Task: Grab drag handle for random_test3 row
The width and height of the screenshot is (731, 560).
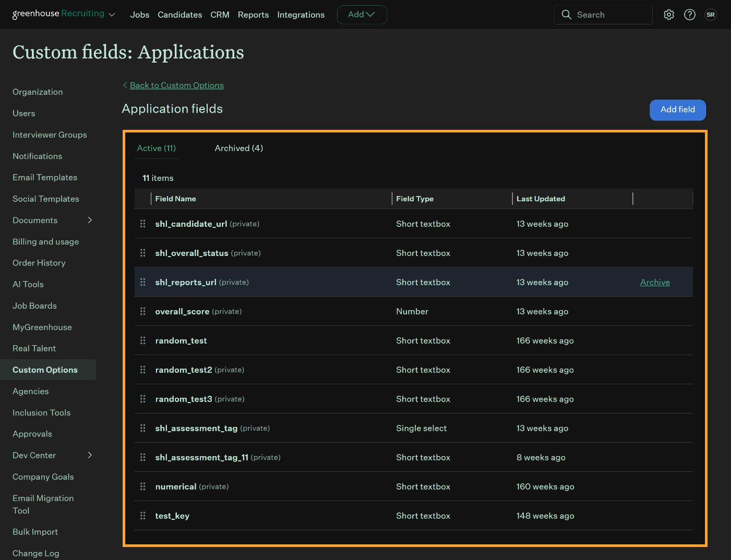Action: [x=143, y=399]
